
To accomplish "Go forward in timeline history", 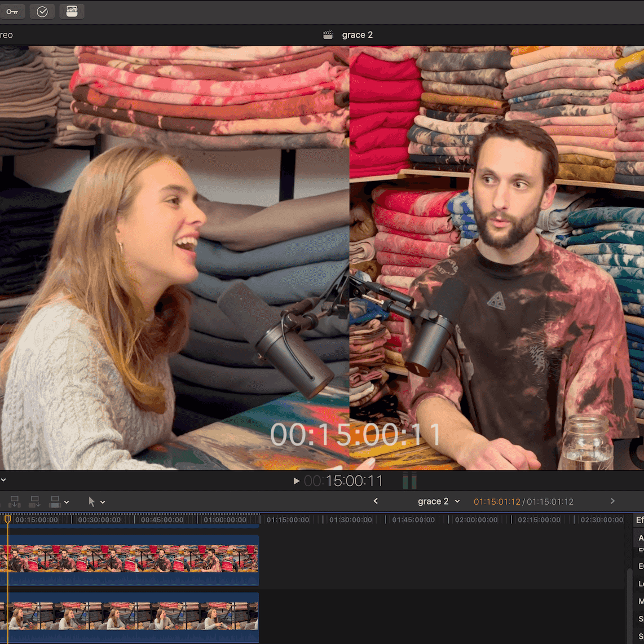I will (612, 501).
